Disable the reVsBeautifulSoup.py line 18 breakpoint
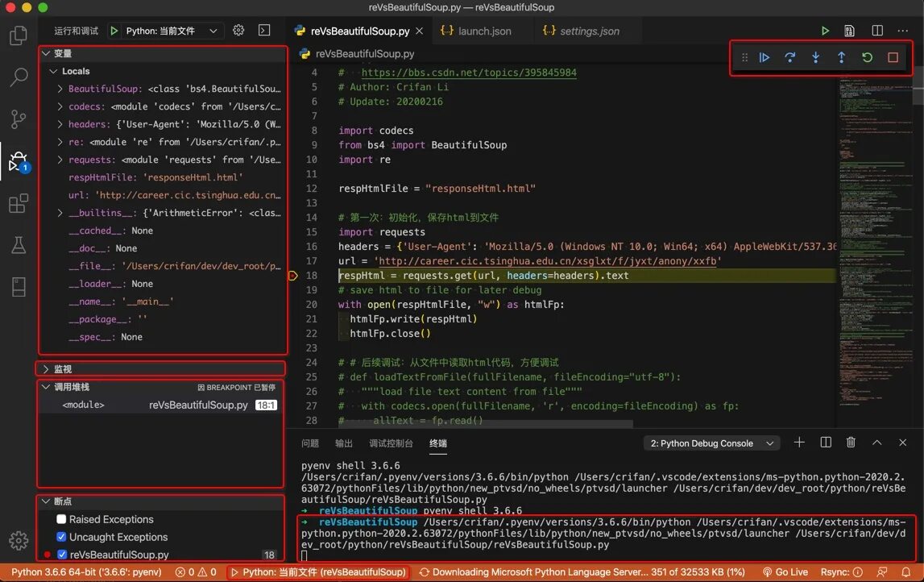This screenshot has height=582, width=924. tap(62, 555)
